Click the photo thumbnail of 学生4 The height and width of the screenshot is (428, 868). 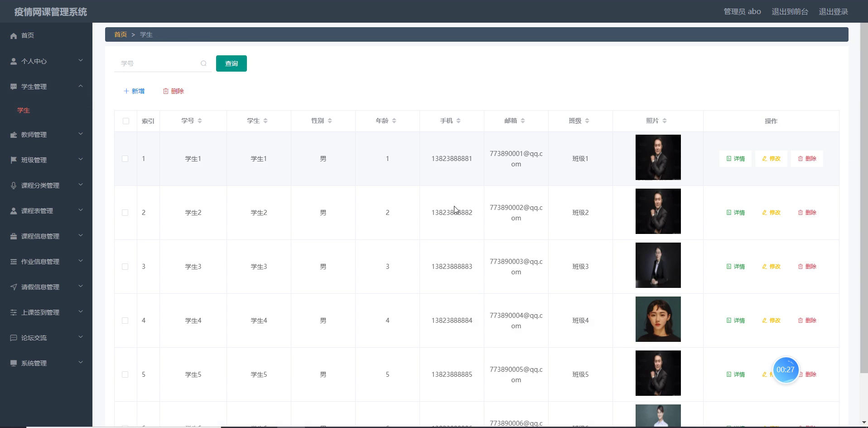(658, 319)
